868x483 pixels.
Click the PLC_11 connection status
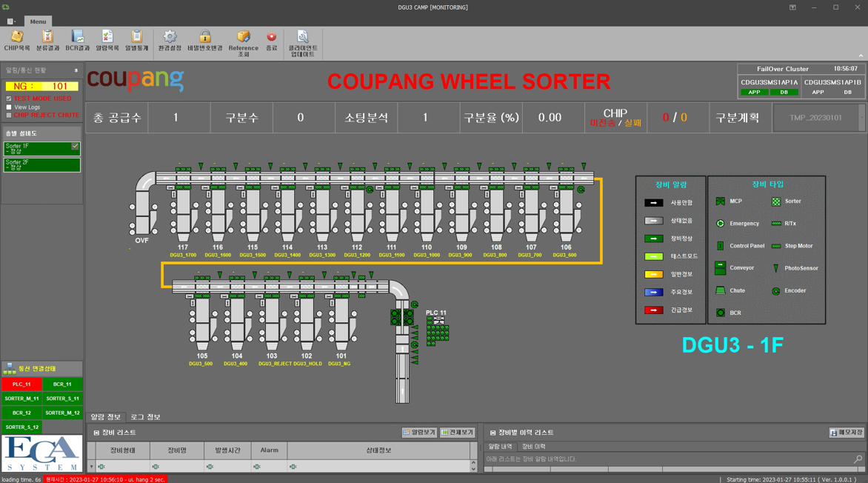21,384
